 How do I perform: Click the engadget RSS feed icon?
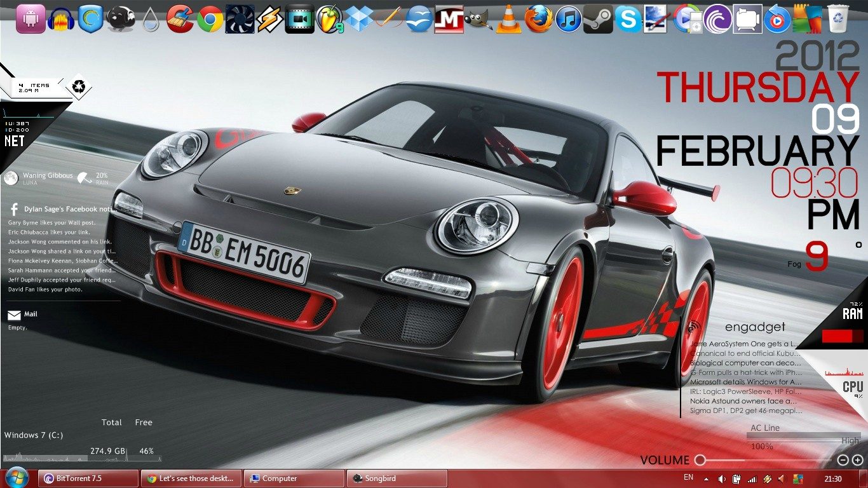pos(693,328)
